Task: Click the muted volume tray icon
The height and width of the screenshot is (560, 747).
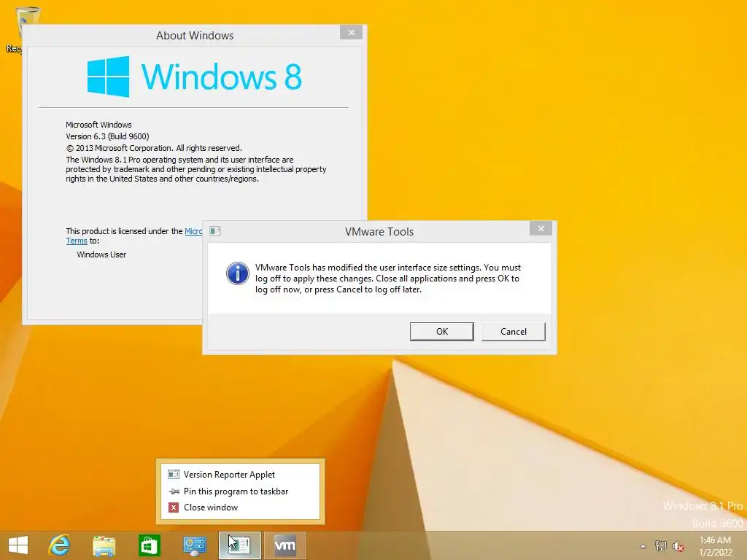Action: [678, 546]
